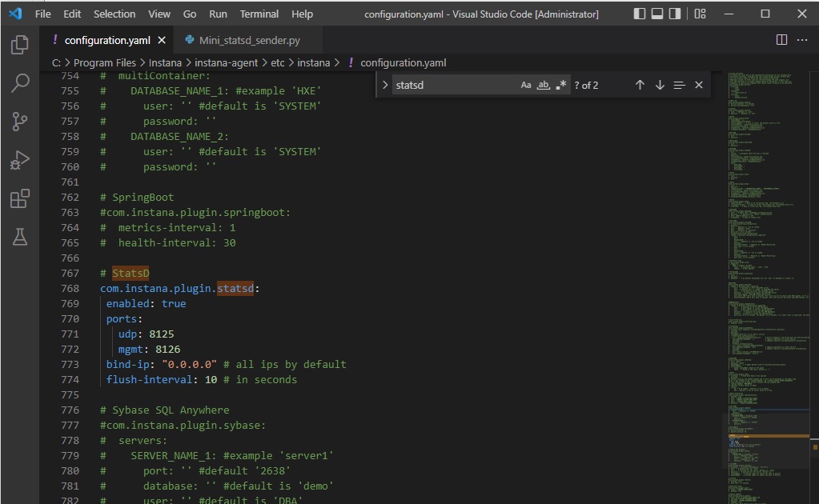Click the find input containing statsd
Viewport: 819px width, 504px height.
click(x=455, y=85)
